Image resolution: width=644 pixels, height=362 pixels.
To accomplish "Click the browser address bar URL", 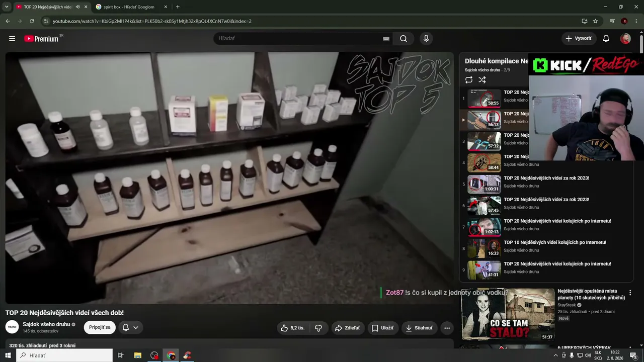I will [152, 21].
